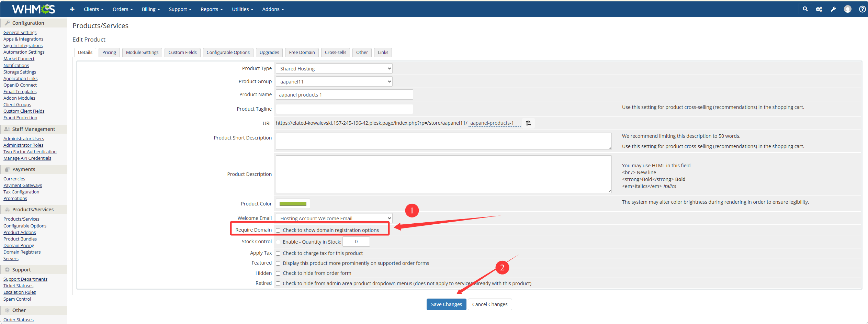Open the help question mark icon
Viewport: 868px width, 324px height.
point(862,9)
